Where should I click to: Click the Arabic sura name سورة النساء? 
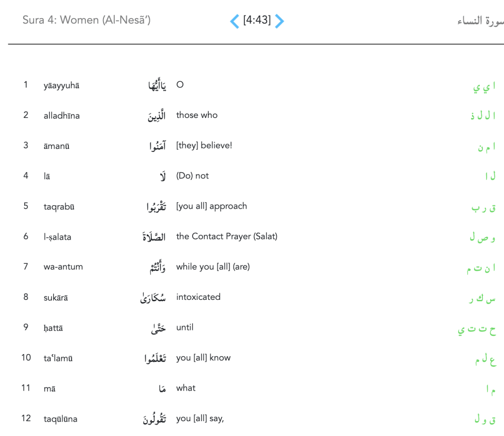pyautogui.click(x=480, y=21)
